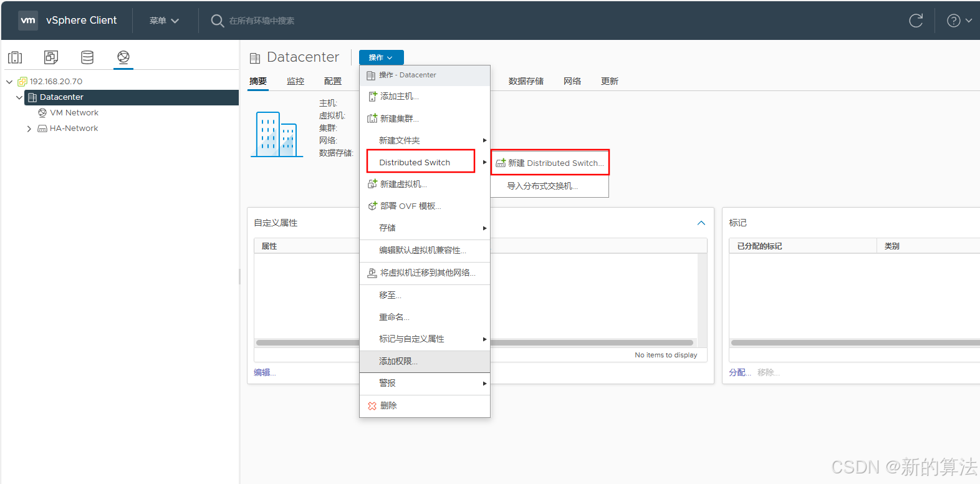Choose 新建集群 from actions menu
This screenshot has width=980, height=484.
[x=425, y=119]
